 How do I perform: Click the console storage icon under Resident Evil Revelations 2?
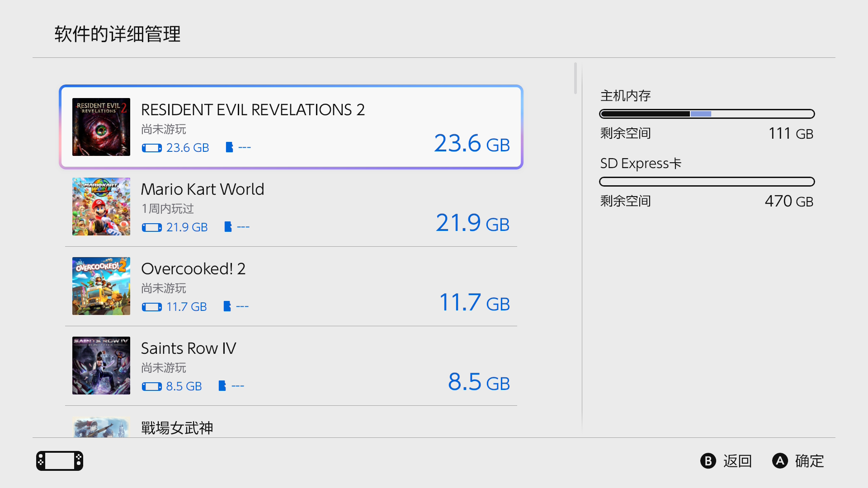(151, 148)
